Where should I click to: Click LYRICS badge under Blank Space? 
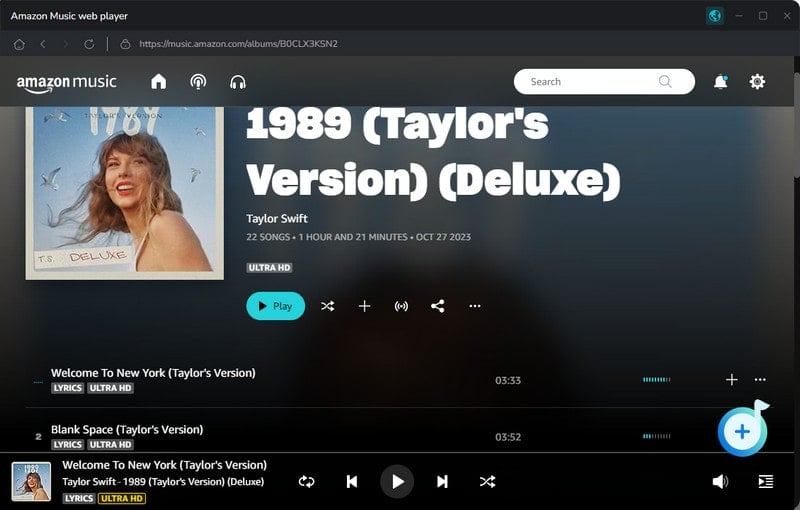pos(67,445)
